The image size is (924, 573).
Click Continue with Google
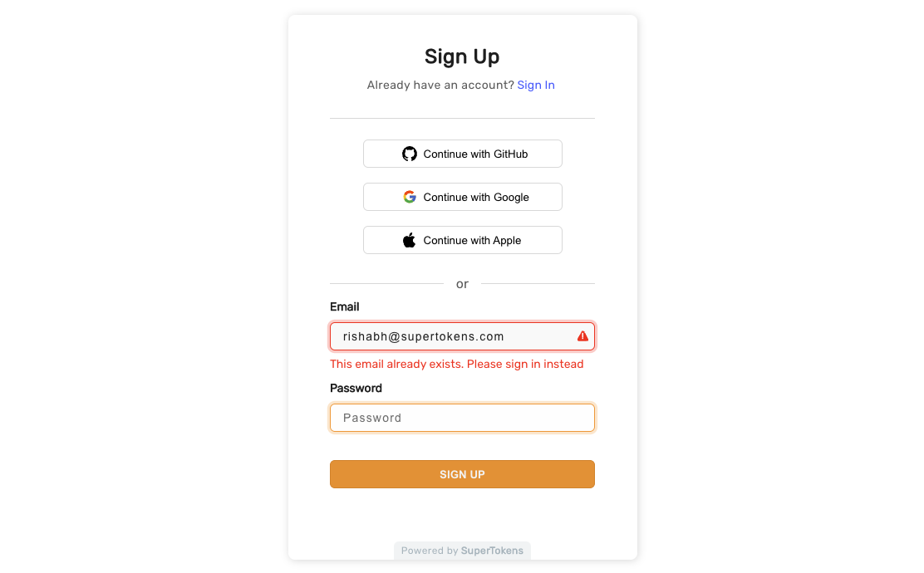pos(462,197)
